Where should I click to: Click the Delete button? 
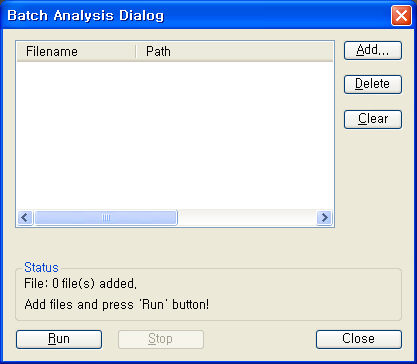(x=373, y=84)
